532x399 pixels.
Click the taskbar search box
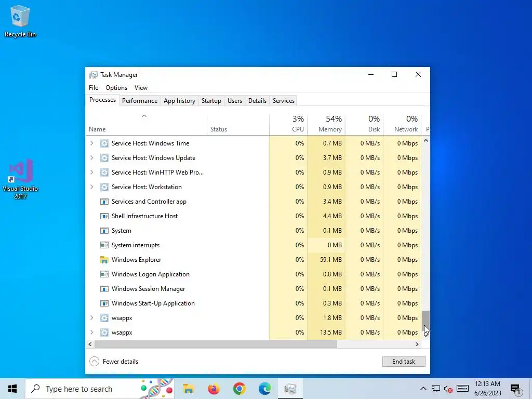click(x=99, y=389)
